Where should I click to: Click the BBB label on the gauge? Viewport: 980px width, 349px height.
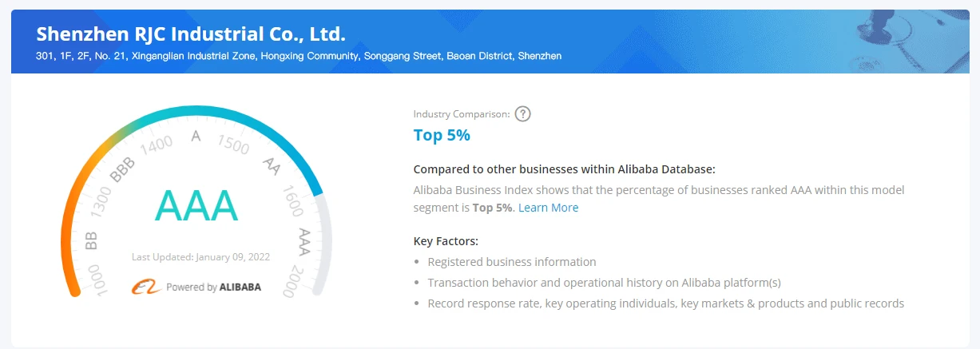[x=123, y=169]
